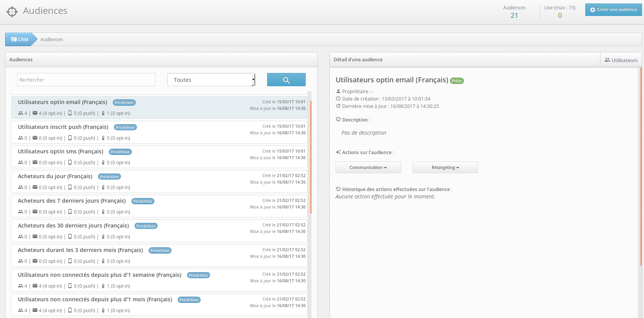The width and height of the screenshot is (644, 318).
Task: Click the users icon in Utilisateurs tab
Action: pyautogui.click(x=607, y=60)
